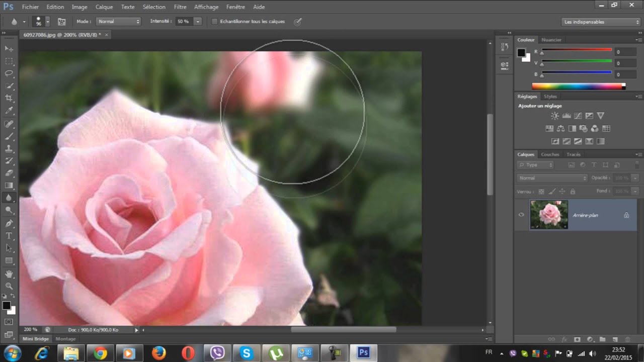Switch to the Couches tab

550,154
